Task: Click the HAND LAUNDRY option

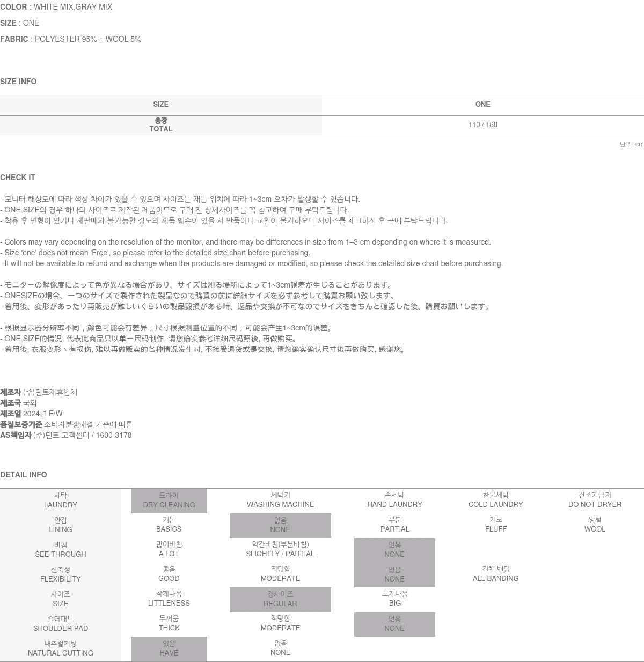Action: (394, 500)
